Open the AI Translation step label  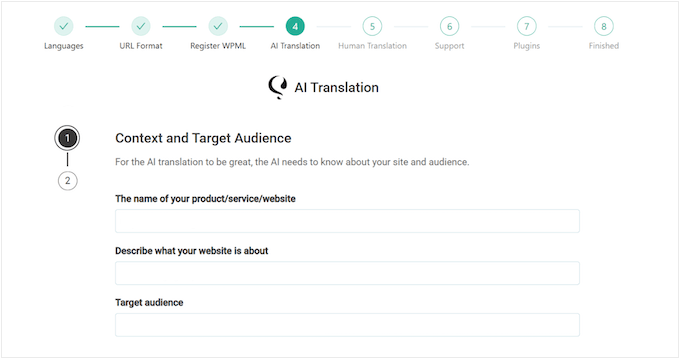click(x=295, y=46)
